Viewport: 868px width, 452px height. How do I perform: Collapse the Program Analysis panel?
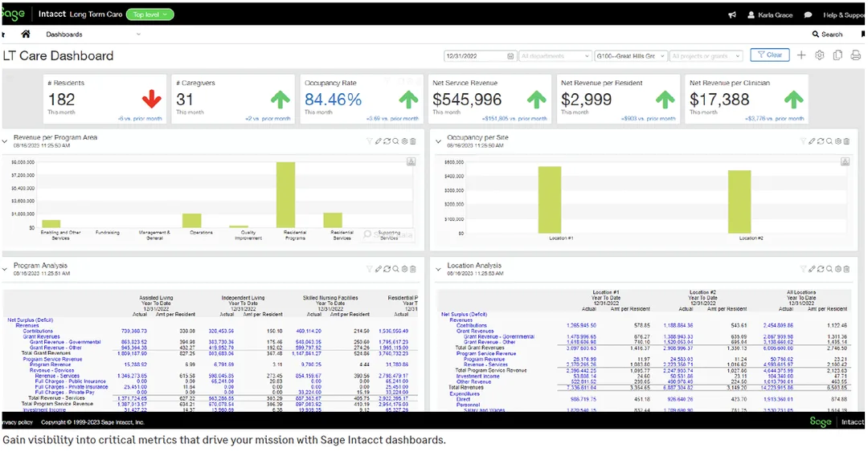point(5,270)
